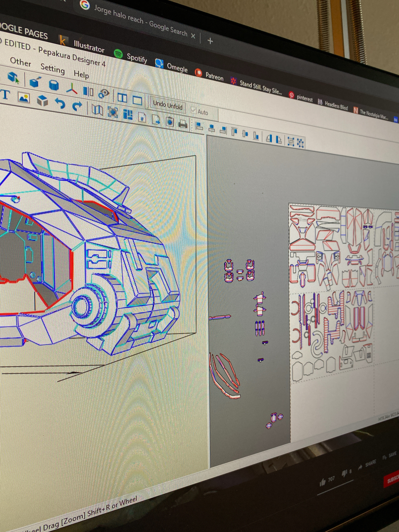Viewport: 399px width, 532px height.
Task: Click the blue cylinder shape icon
Action: pyautogui.click(x=54, y=85)
